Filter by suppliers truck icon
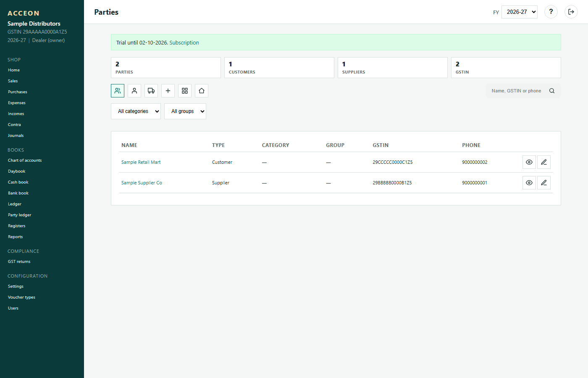 (x=151, y=91)
